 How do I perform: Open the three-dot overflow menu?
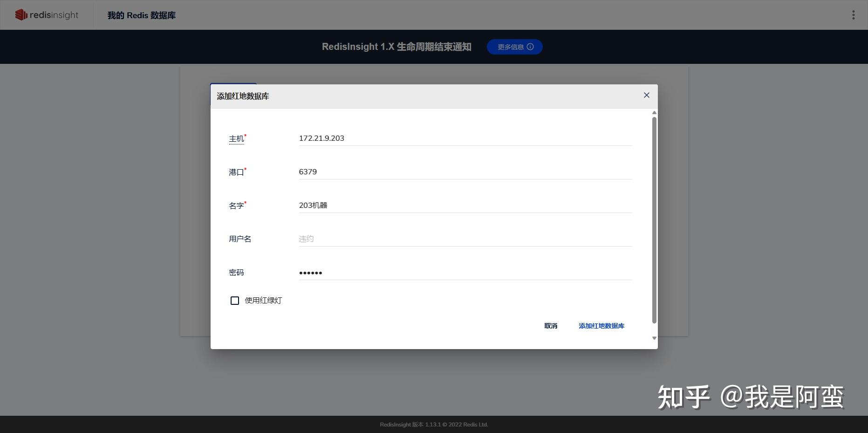[x=854, y=14]
